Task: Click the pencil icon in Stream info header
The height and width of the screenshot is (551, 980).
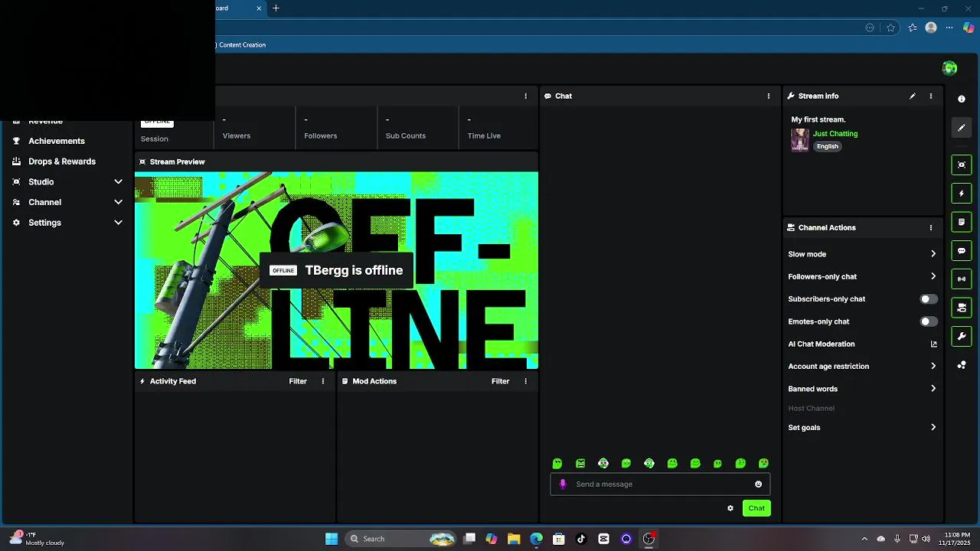Action: click(913, 96)
